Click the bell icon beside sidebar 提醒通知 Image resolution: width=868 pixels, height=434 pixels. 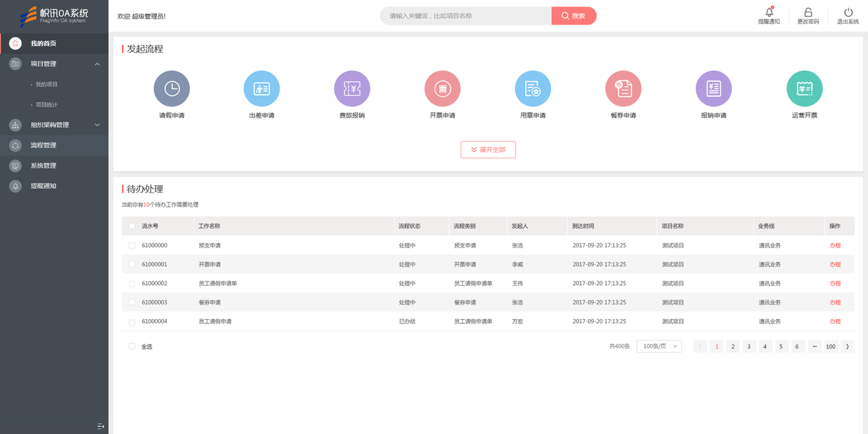15,186
